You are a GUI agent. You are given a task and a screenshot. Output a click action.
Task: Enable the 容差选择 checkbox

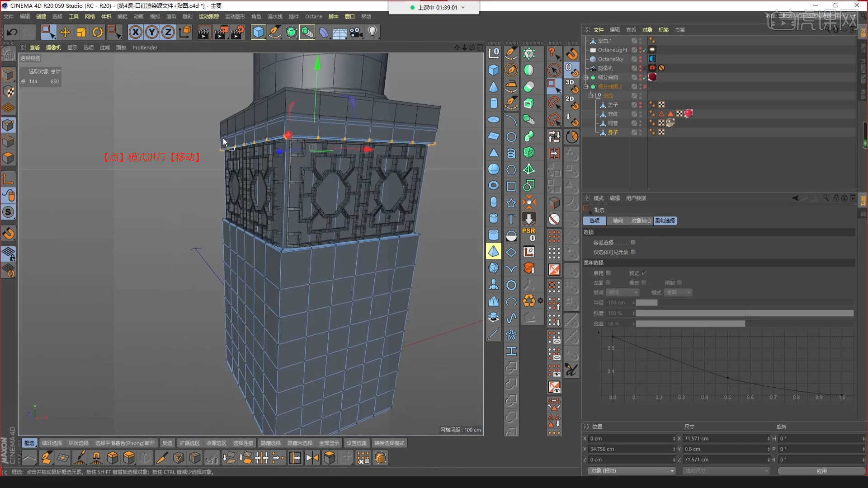(x=633, y=243)
